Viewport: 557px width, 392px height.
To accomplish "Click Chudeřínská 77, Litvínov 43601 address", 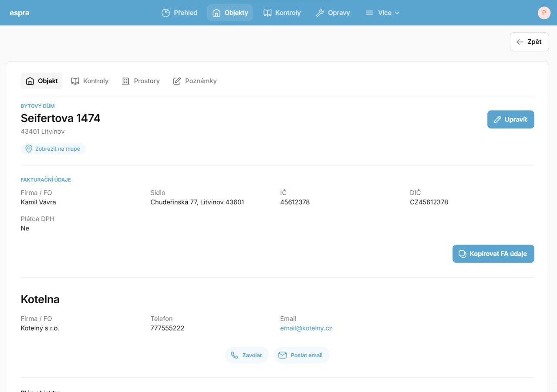I will [x=197, y=202].
